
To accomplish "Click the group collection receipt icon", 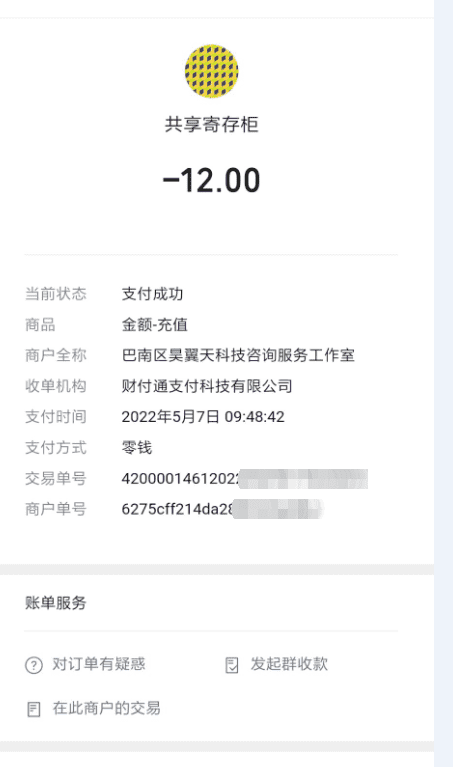I will pos(231,665).
